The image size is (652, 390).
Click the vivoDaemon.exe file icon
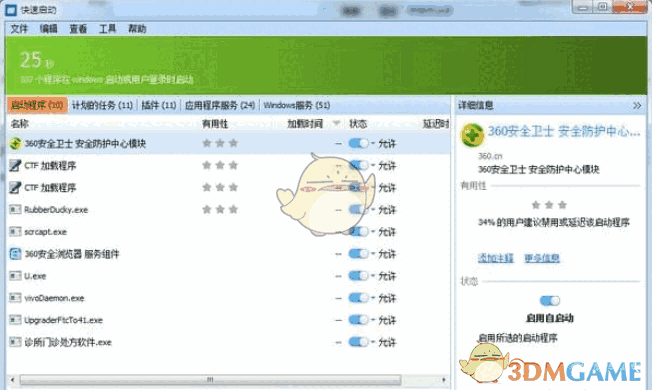[x=15, y=298]
